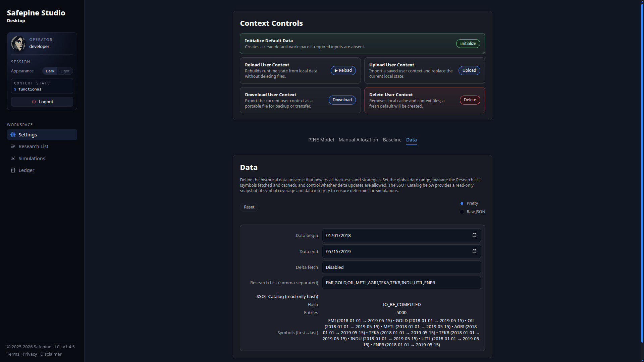Open the Privacy link in footer
The width and height of the screenshot is (644, 362).
pos(30,354)
